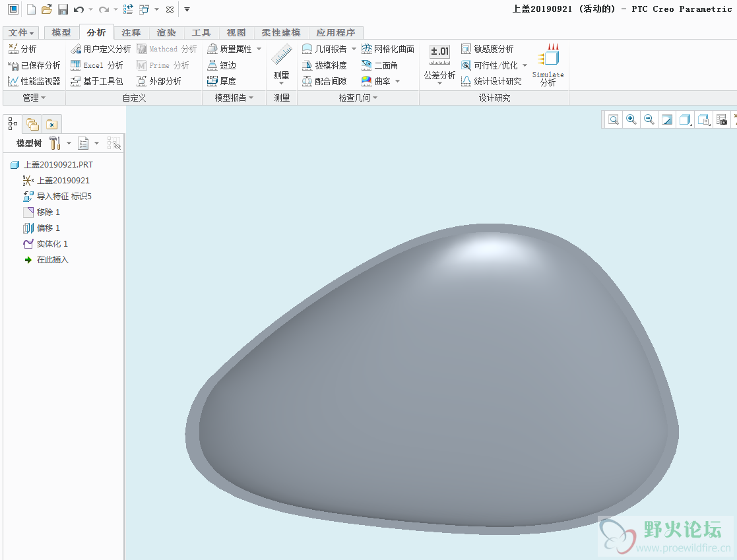Click 在此插入 marker in model tree

(46, 260)
